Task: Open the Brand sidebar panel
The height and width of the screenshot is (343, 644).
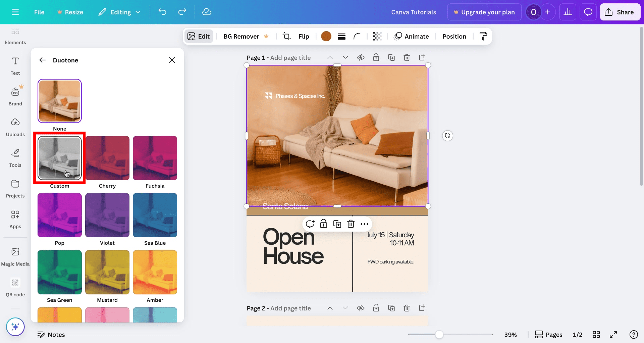Action: pyautogui.click(x=15, y=97)
